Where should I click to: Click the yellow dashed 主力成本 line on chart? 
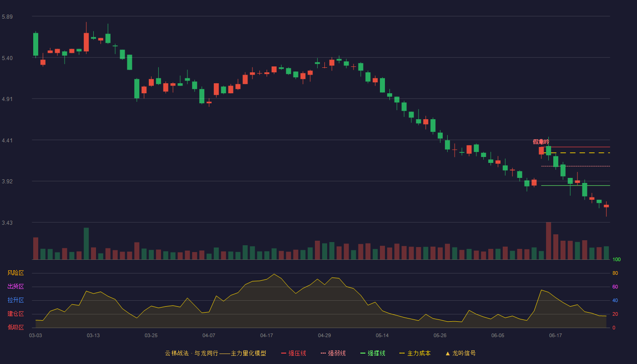[576, 153]
